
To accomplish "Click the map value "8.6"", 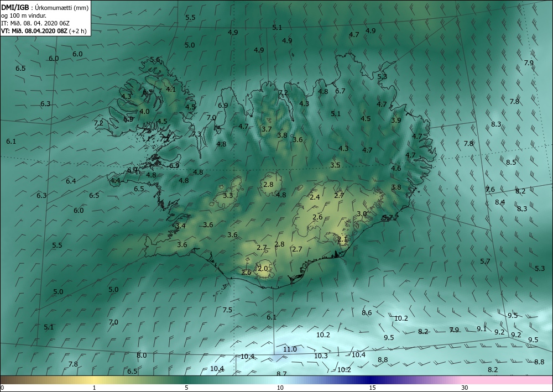I will click(367, 313).
